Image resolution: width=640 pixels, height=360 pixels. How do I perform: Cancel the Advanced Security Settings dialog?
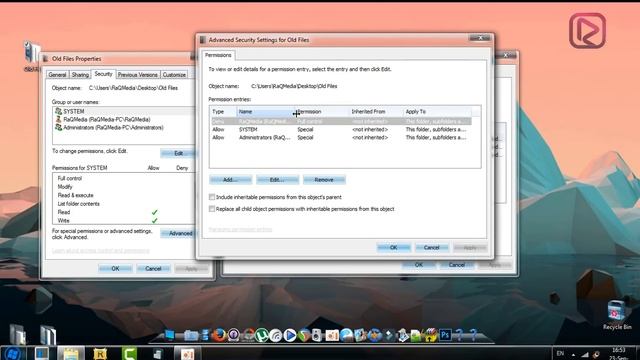[x=431, y=247]
